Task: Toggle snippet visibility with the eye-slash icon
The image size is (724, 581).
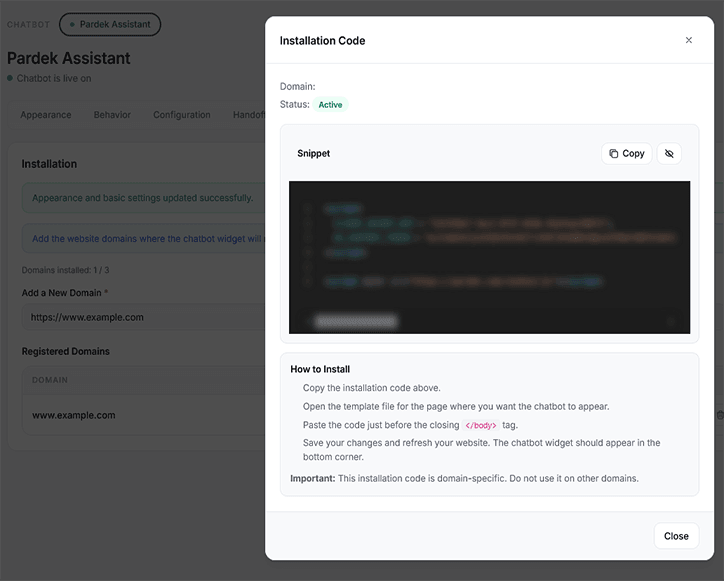Action: pyautogui.click(x=669, y=153)
